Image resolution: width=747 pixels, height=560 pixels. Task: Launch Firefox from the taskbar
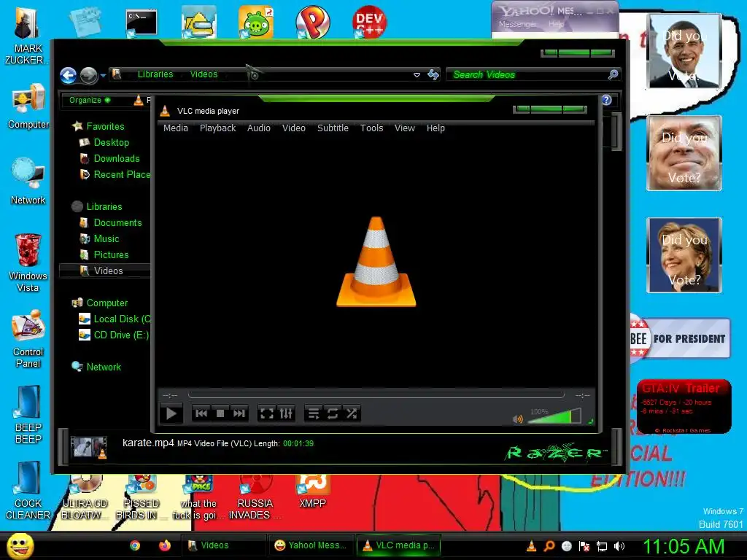(165, 545)
